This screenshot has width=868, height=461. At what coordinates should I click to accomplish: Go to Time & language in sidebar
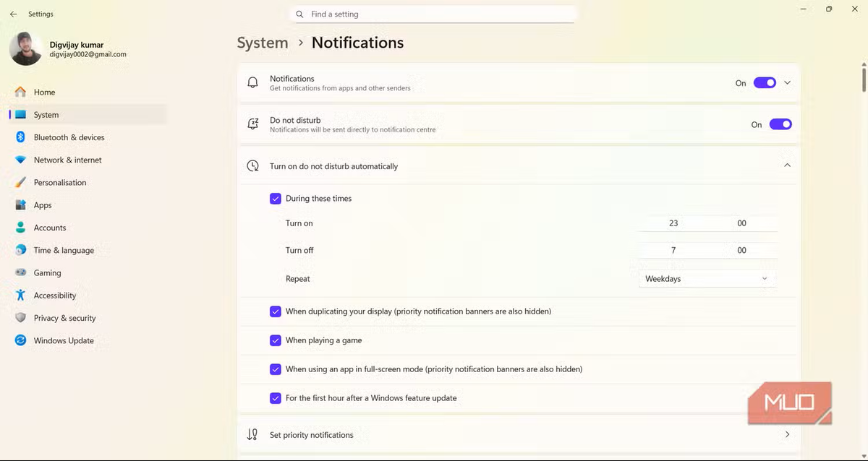tap(64, 250)
